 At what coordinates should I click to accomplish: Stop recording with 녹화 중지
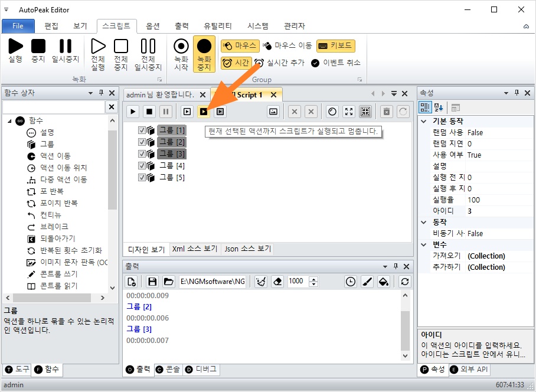[204, 54]
